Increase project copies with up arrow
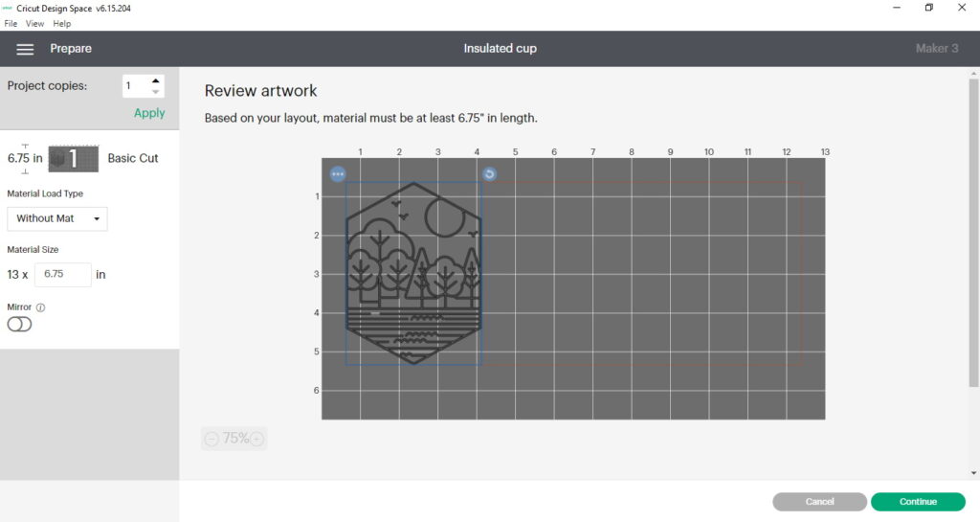This screenshot has width=980, height=522. coord(156,80)
